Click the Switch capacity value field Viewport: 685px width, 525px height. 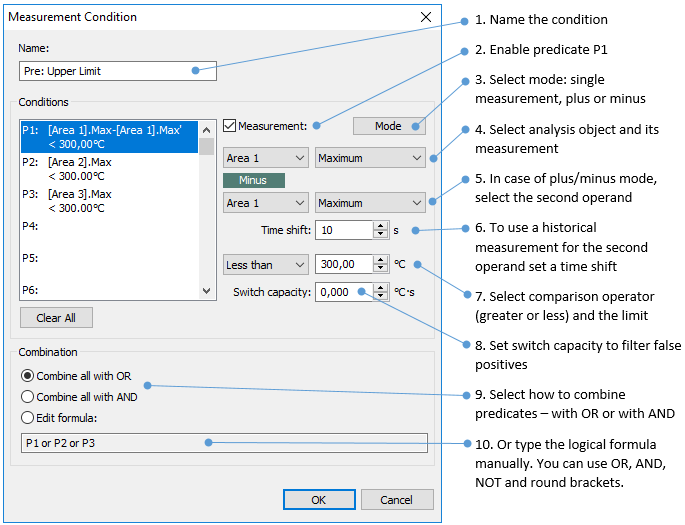point(344,292)
